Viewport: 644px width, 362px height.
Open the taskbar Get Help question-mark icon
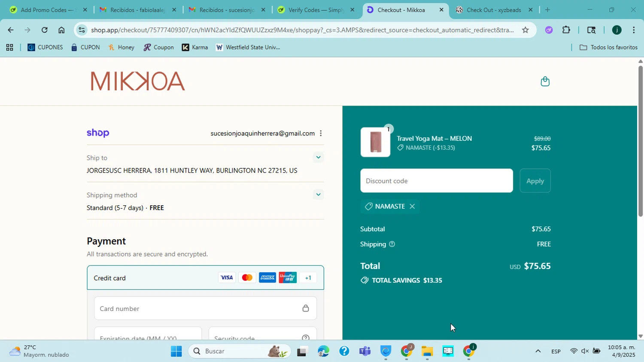pos(344,351)
